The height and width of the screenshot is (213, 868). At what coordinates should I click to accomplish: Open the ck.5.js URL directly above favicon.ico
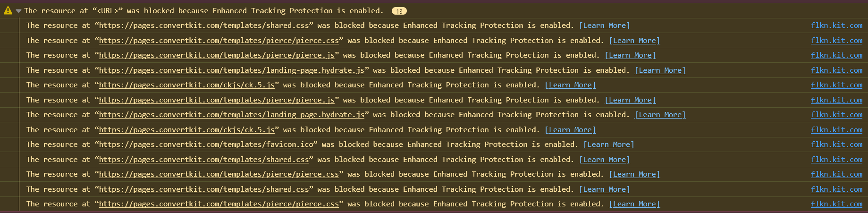[186, 130]
